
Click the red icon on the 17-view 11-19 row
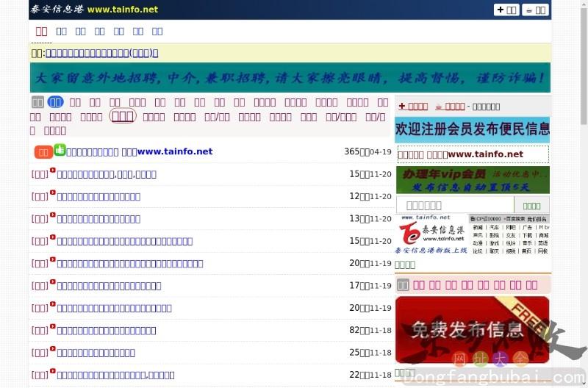click(52, 282)
